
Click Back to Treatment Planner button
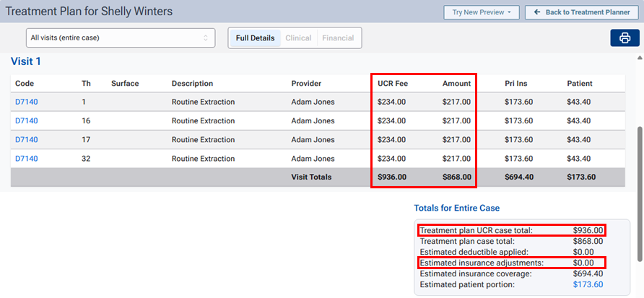click(582, 12)
